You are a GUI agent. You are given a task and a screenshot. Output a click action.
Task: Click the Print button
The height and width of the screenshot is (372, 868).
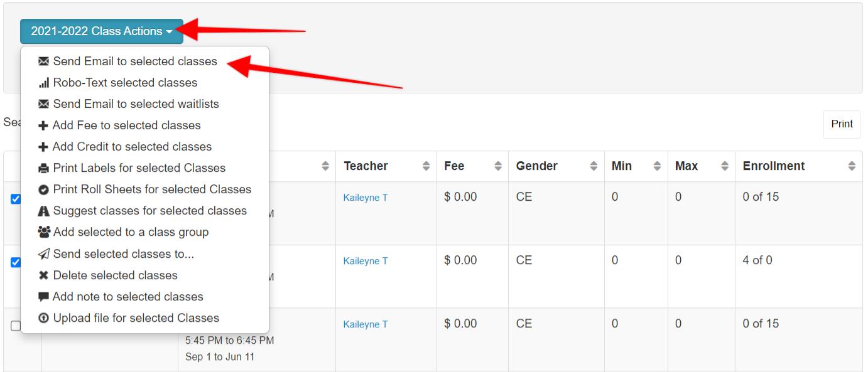click(x=842, y=124)
